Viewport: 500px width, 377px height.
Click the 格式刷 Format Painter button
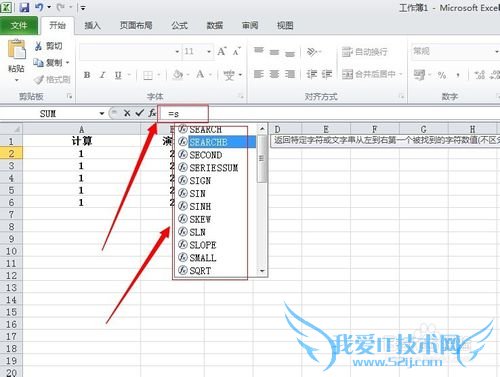click(52, 79)
